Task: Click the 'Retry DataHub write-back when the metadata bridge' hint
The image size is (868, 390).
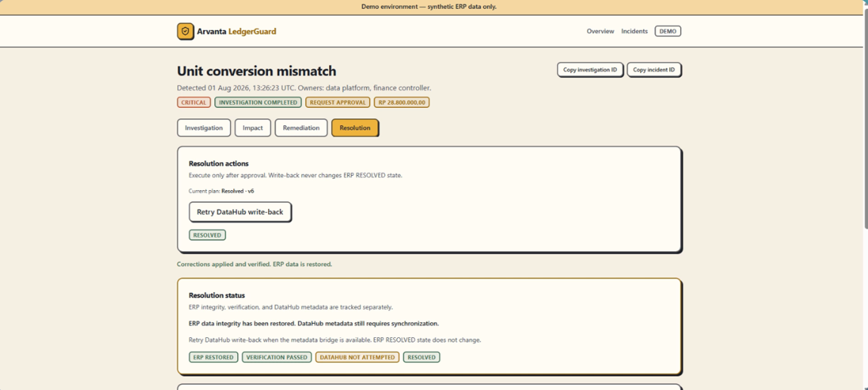Action: click(x=335, y=339)
